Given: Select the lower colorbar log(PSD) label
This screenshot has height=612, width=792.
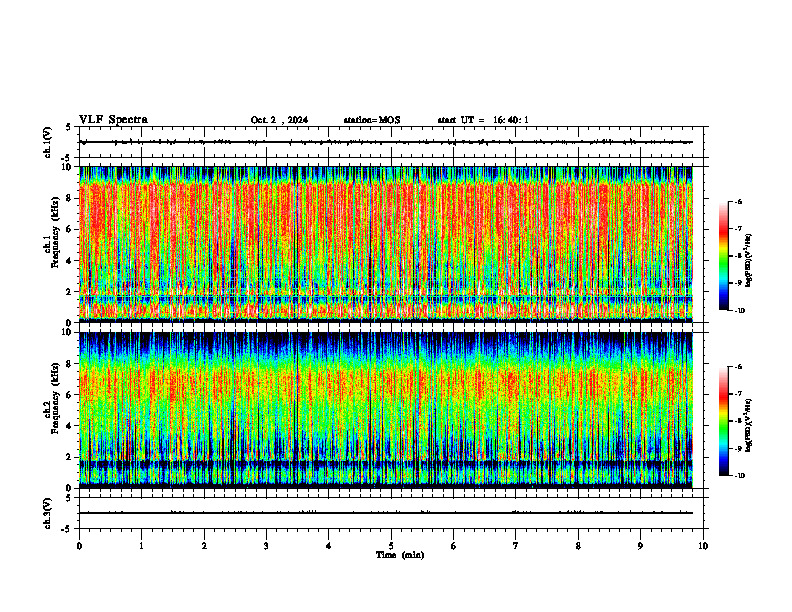Looking at the screenshot, I should tap(749, 425).
